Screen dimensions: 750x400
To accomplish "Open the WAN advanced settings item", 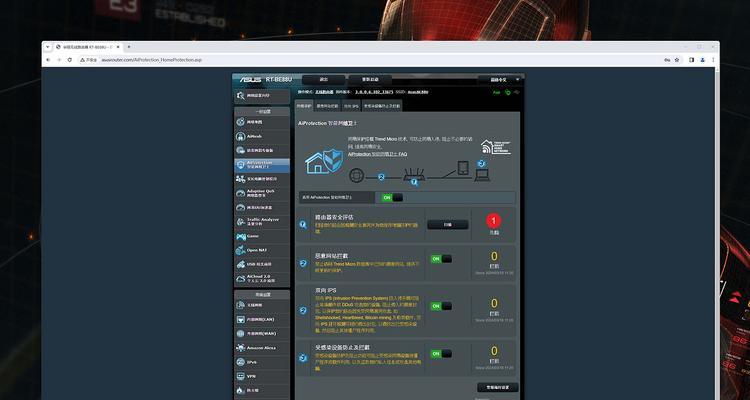I will coord(262,333).
